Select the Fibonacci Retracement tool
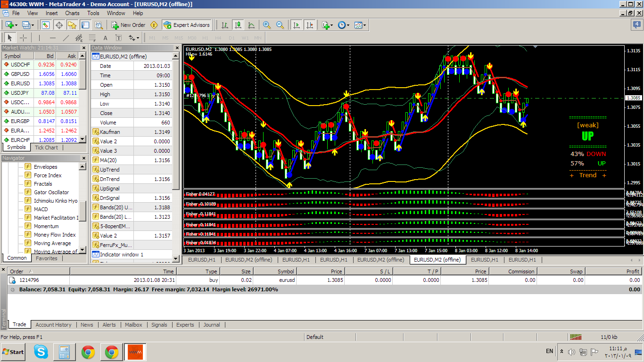Image resolution: width=644 pixels, height=362 pixels. (x=92, y=38)
